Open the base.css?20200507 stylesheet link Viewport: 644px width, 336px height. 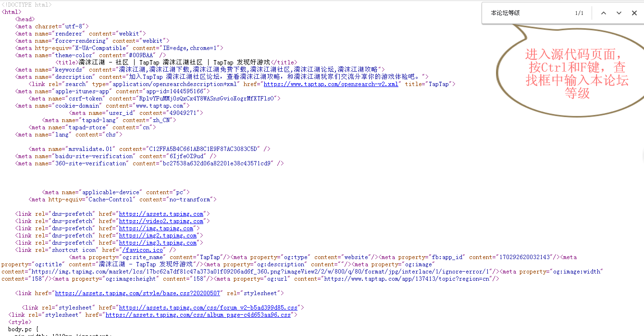point(138,293)
